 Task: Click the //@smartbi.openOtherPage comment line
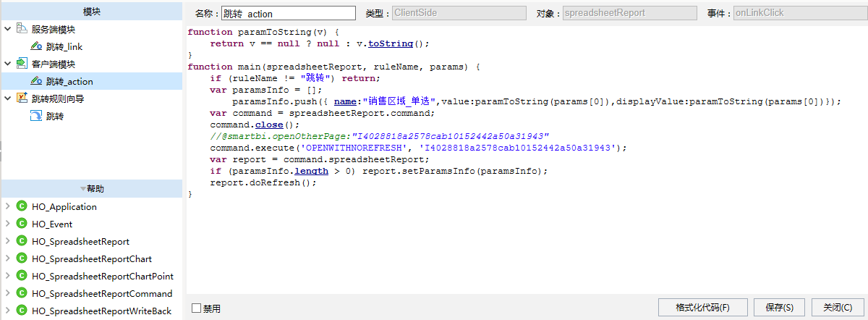click(x=380, y=136)
